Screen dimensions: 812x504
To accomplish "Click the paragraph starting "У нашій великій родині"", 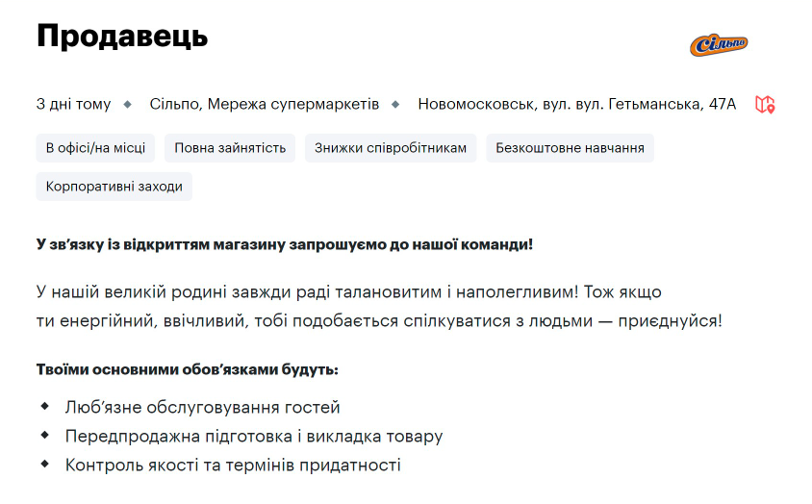I will click(348, 291).
